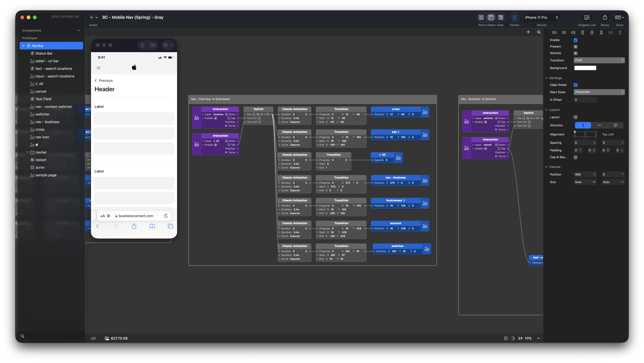The width and height of the screenshot is (644, 363).
Task: Click the viewer restart prototype icon
Action: (x=142, y=45)
